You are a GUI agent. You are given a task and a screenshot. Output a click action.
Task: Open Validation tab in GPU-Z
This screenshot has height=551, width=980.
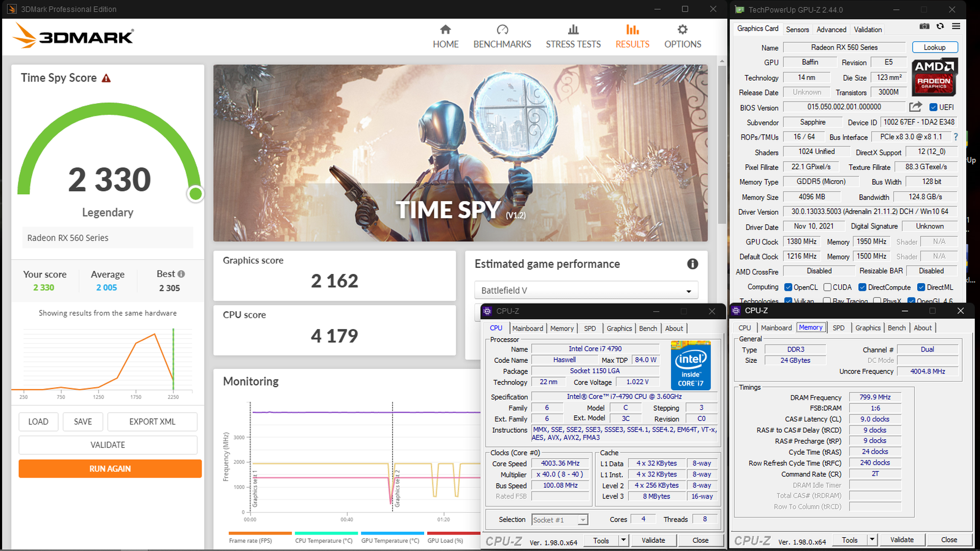[868, 30]
